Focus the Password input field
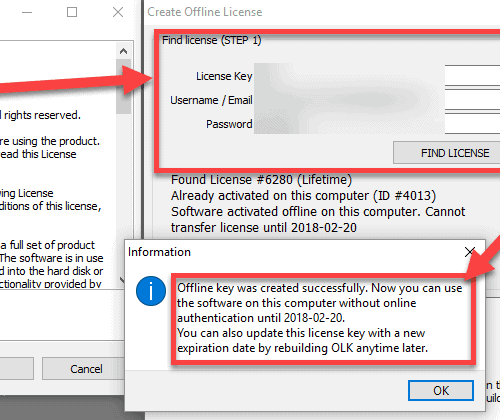Screen dimensions: 500x420 [x=377, y=124]
